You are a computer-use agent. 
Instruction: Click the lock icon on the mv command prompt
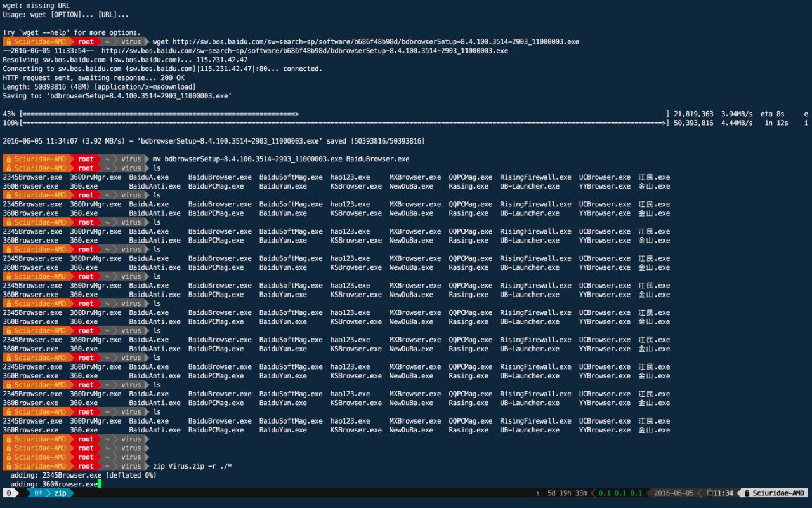pos(9,159)
